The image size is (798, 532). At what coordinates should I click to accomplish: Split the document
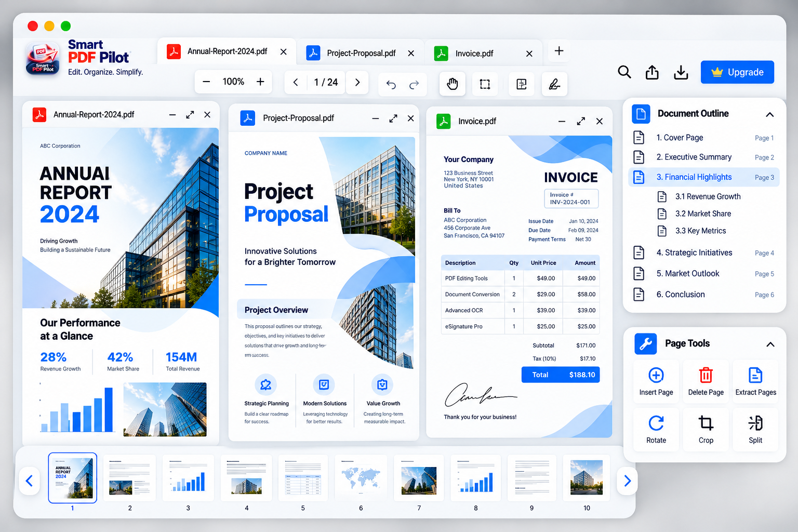coord(756,429)
